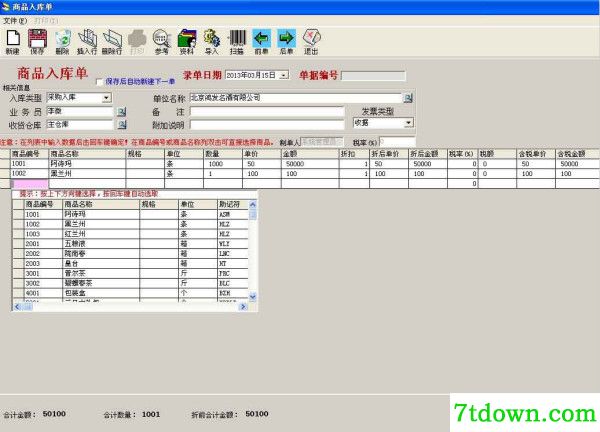Go to next order with 后单 arrow
Image resolution: width=600 pixels, height=432 pixels.
[287, 41]
